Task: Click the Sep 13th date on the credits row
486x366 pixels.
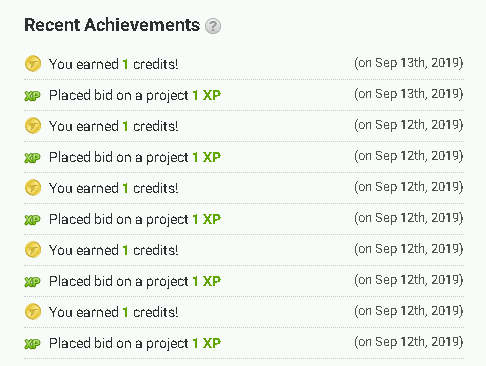Action: point(409,63)
